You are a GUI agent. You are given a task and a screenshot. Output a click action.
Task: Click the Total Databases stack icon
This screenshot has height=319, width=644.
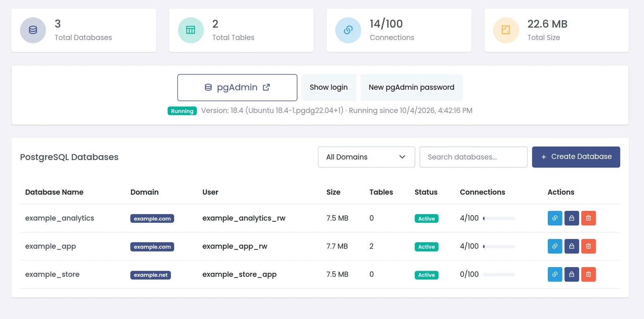click(33, 30)
